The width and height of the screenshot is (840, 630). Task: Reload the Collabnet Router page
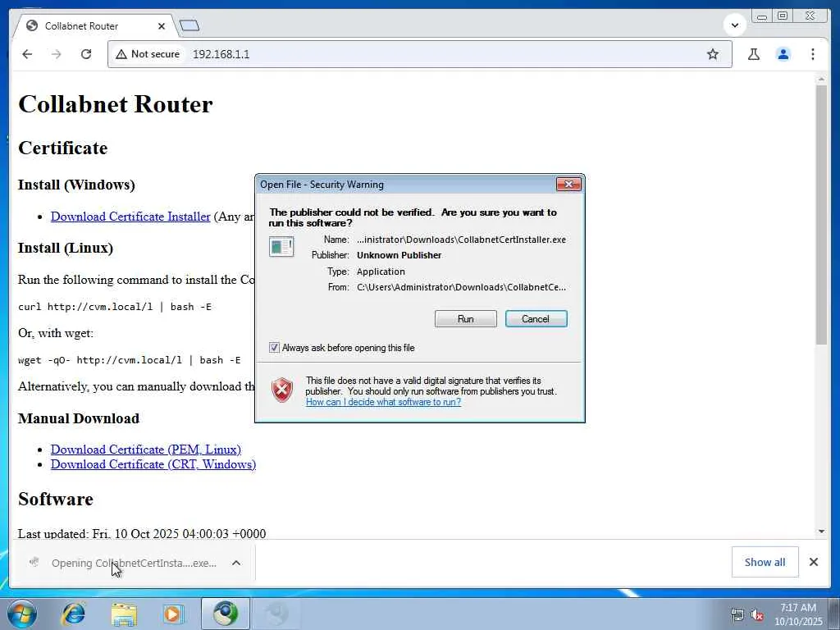click(x=85, y=54)
